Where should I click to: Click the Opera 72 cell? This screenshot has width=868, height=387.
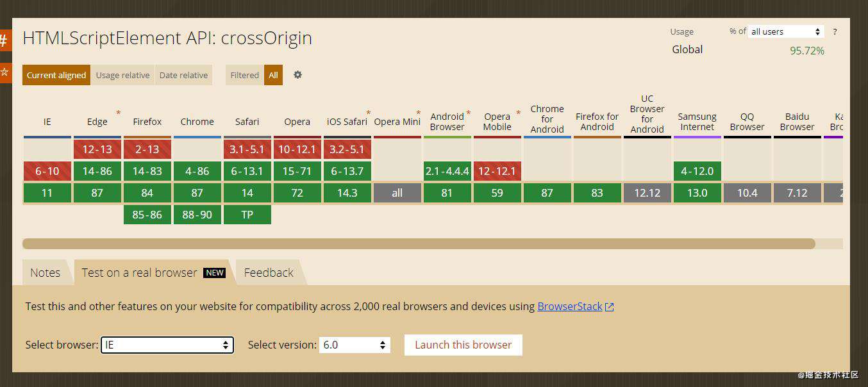click(297, 193)
